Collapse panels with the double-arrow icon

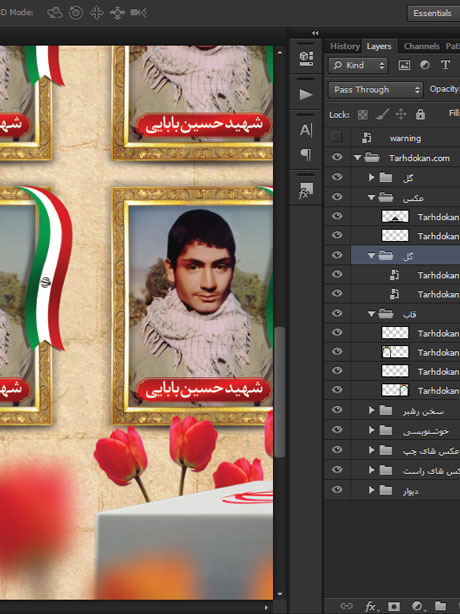pos(315,33)
